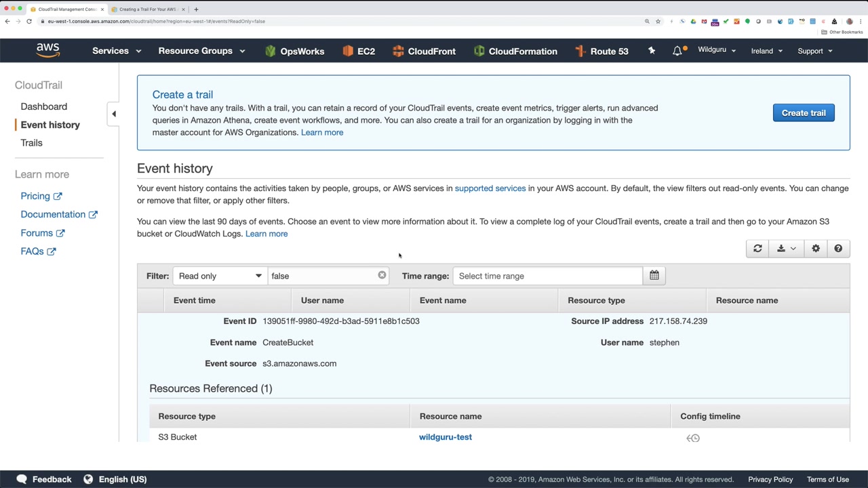
Task: Open Trails in the sidebar
Action: pos(31,143)
